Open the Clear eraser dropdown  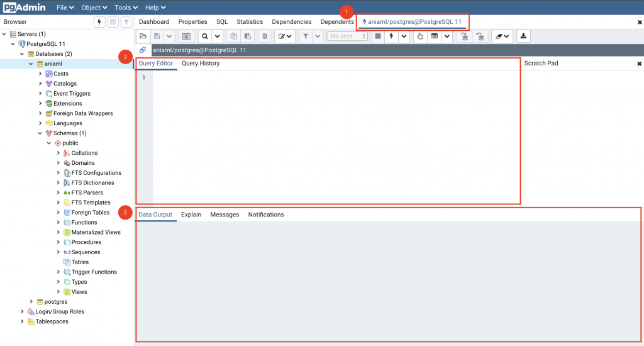(502, 36)
